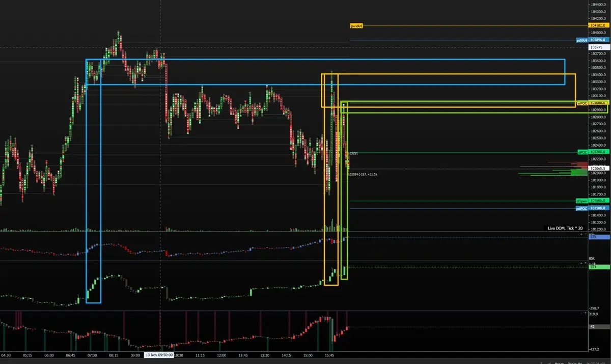Screen dimensions: 611x364
Task: Select the dOpen level tag
Action: click(582, 201)
